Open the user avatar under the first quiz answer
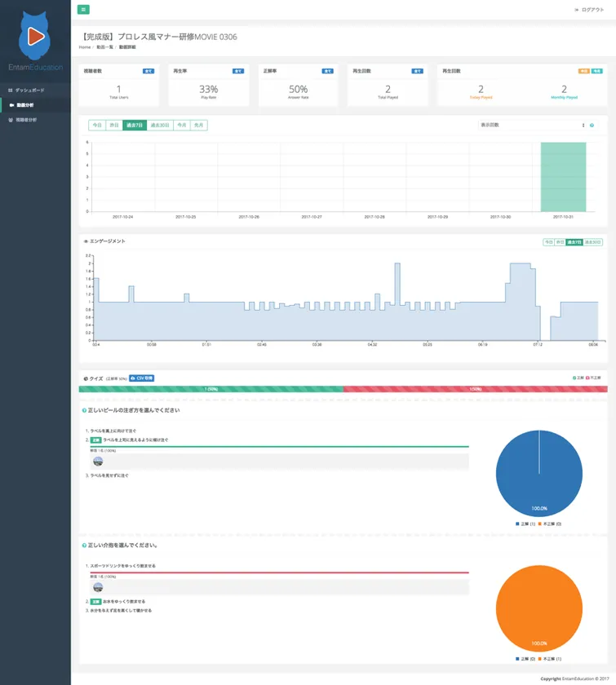This screenshot has height=685, width=616. (98, 461)
